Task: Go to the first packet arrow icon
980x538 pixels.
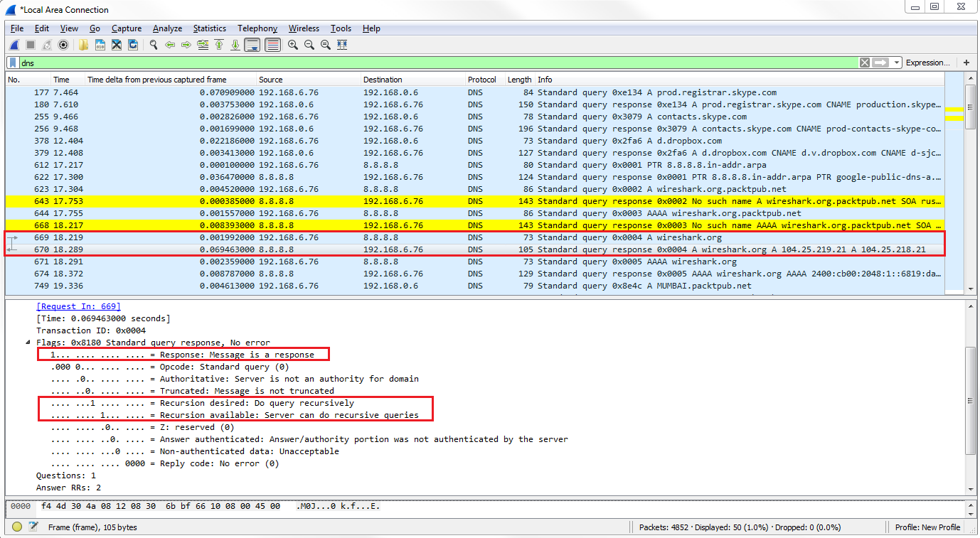Action: click(219, 45)
